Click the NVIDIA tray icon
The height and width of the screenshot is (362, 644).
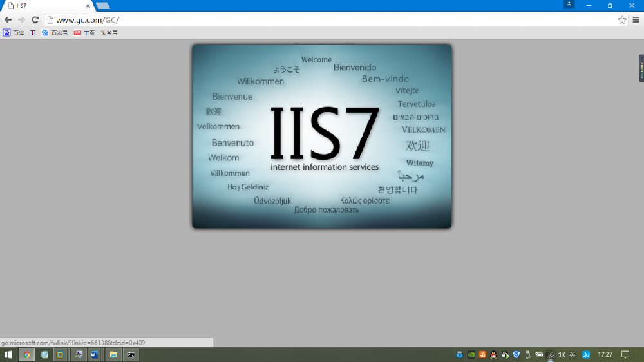point(471,355)
